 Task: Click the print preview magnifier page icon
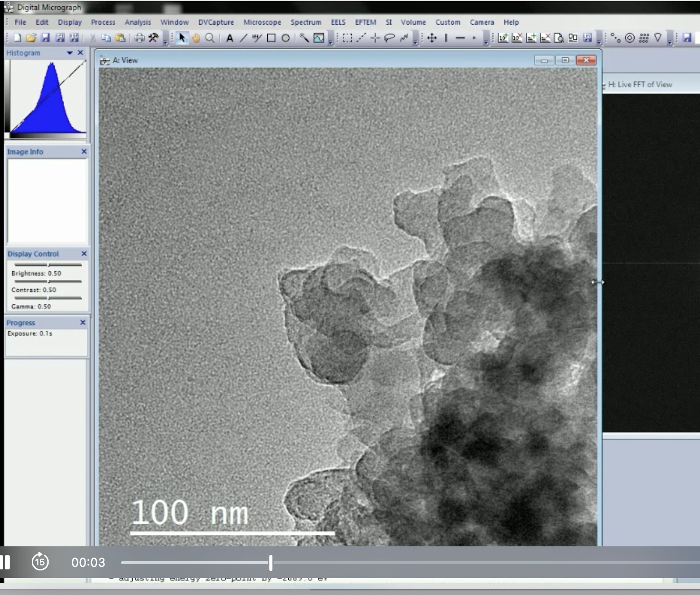559,38
